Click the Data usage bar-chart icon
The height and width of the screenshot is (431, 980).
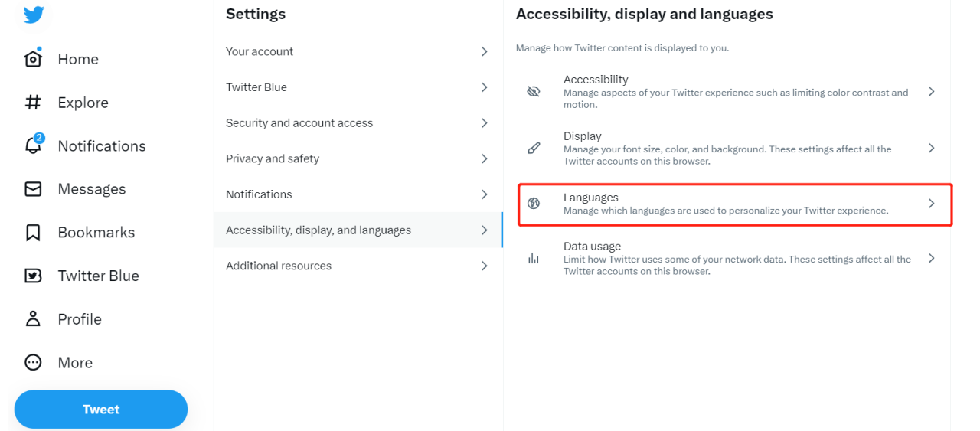(x=534, y=259)
